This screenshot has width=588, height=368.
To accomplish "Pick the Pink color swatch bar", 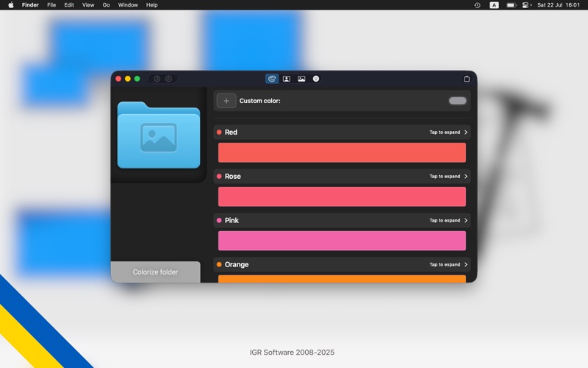I will (342, 241).
